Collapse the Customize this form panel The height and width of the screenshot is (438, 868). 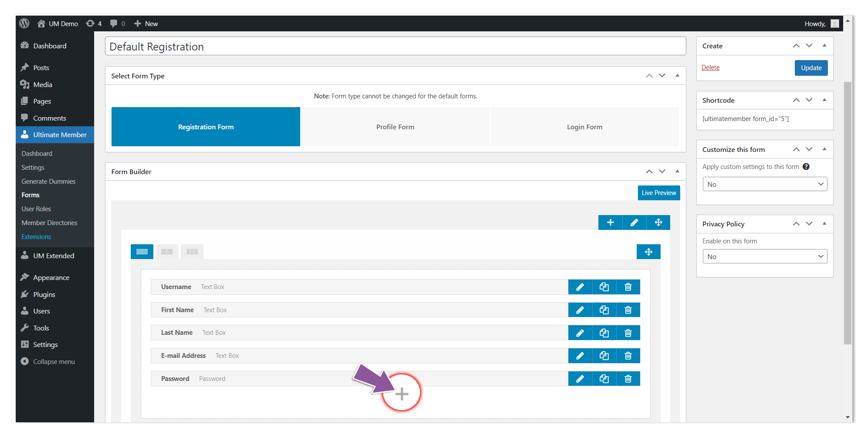824,149
